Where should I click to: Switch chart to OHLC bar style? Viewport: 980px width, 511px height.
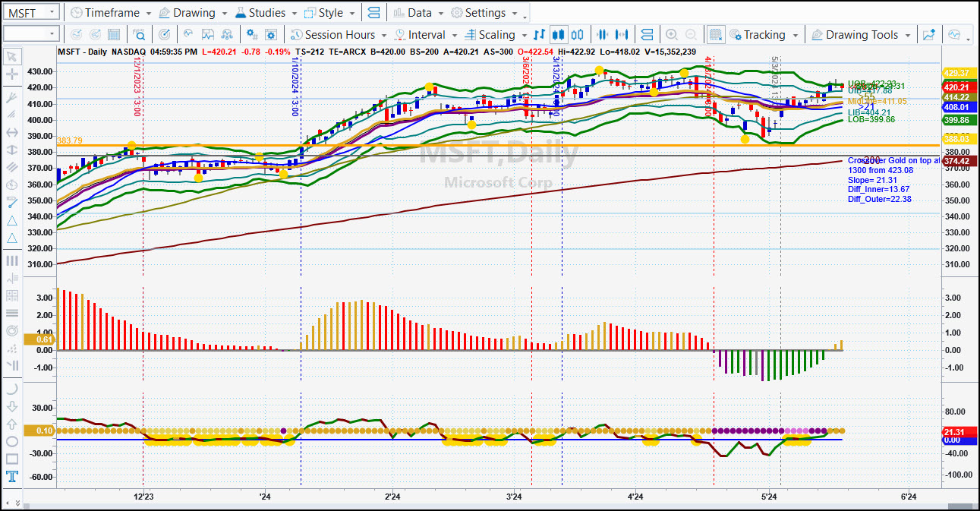click(540, 35)
